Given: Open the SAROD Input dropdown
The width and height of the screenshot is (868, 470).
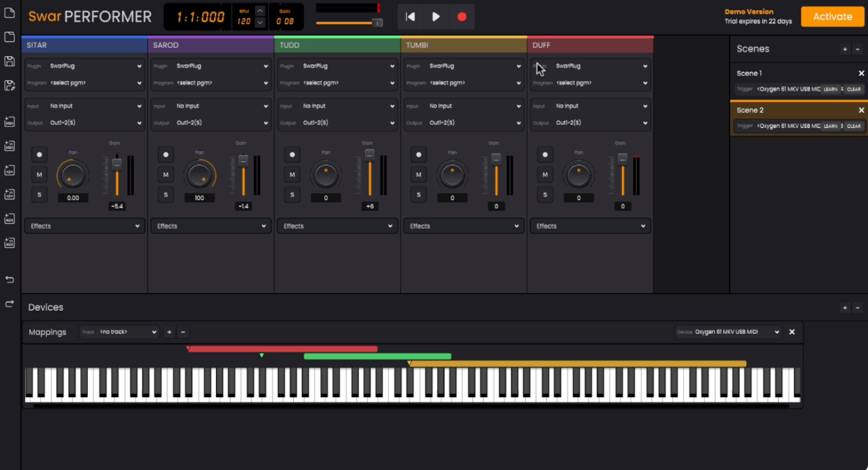Looking at the screenshot, I should pos(211,106).
